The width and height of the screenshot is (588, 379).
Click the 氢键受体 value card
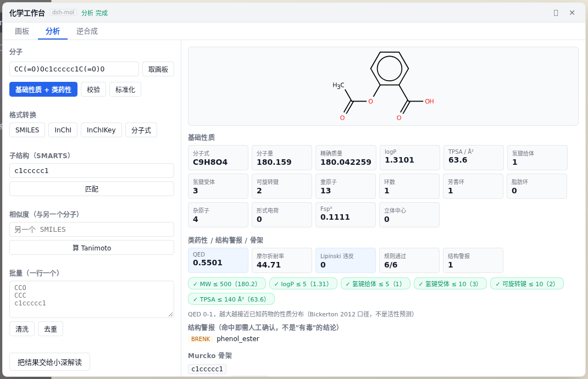[x=218, y=186]
